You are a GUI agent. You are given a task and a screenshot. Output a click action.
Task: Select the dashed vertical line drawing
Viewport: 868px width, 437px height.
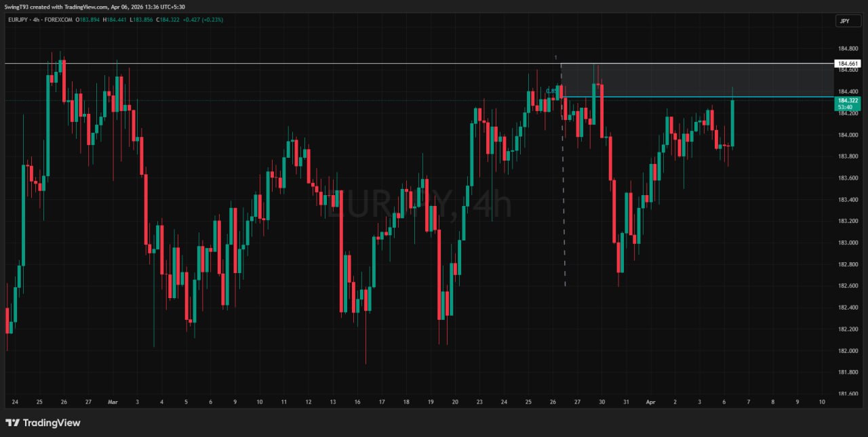click(x=564, y=203)
